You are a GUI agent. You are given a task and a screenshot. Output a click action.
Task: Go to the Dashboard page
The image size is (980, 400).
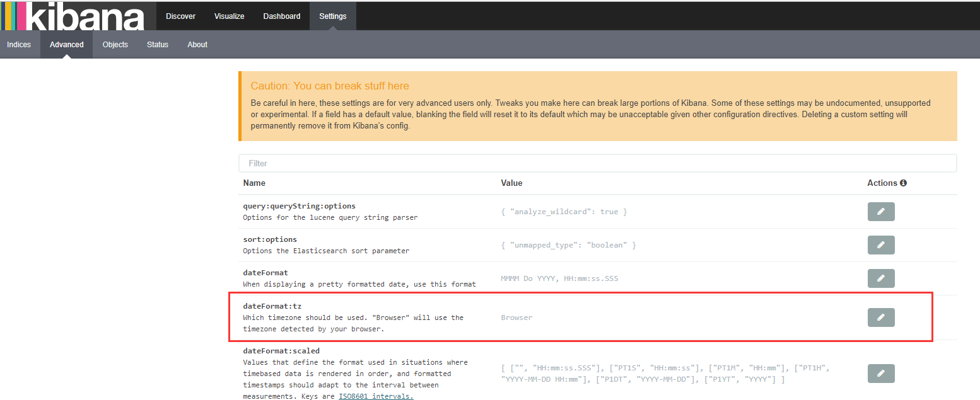[x=282, y=16]
